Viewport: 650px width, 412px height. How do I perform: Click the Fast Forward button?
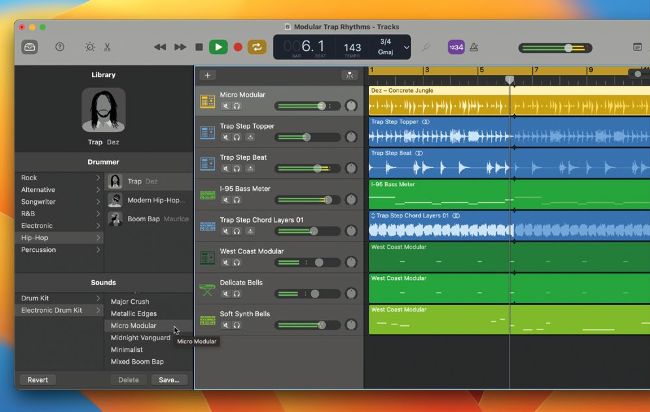[x=180, y=47]
